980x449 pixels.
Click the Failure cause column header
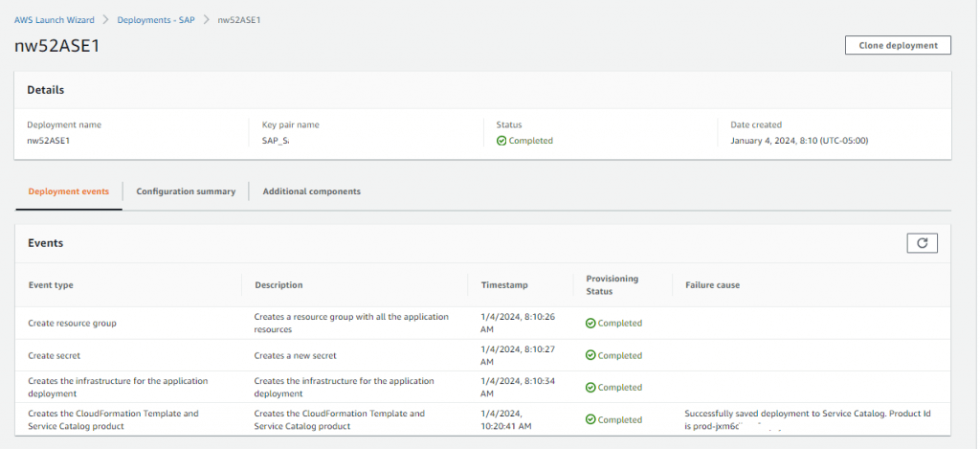coord(712,285)
